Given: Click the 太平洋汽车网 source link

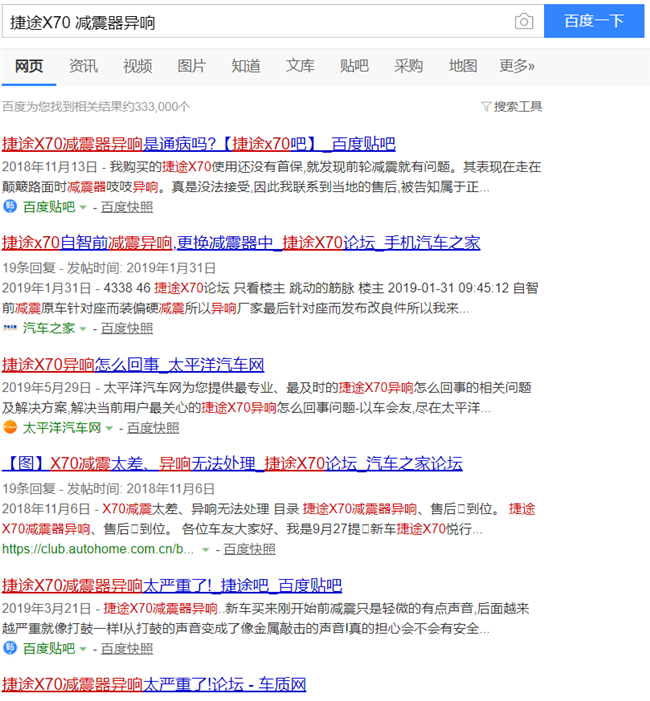Looking at the screenshot, I should (x=62, y=428).
